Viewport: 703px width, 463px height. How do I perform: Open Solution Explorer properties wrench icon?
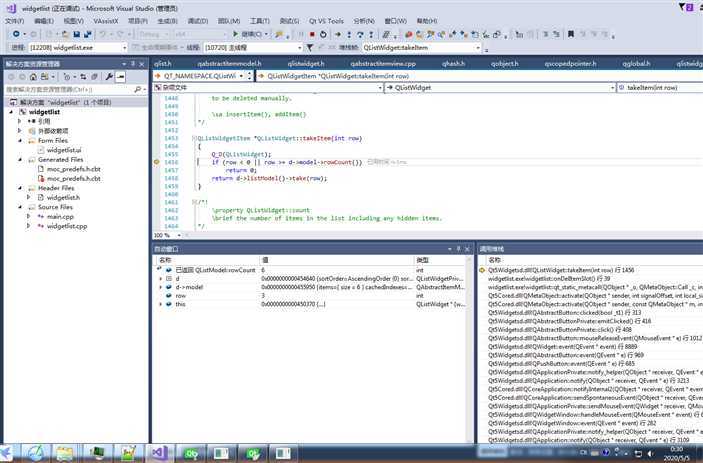coord(109,77)
